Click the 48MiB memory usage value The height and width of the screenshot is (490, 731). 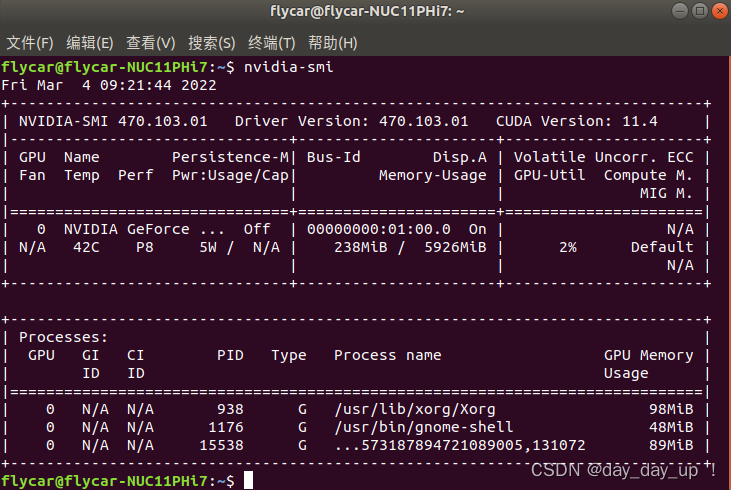point(671,427)
